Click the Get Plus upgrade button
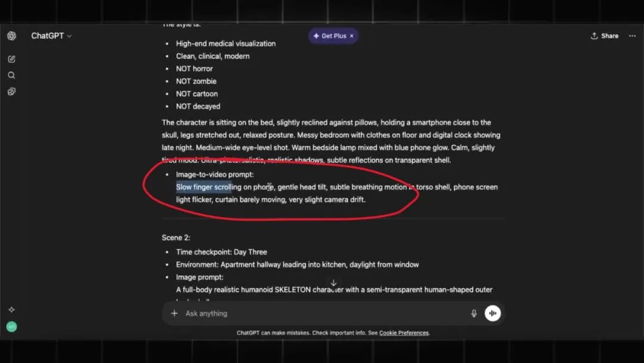This screenshot has width=644, height=363. click(x=329, y=36)
